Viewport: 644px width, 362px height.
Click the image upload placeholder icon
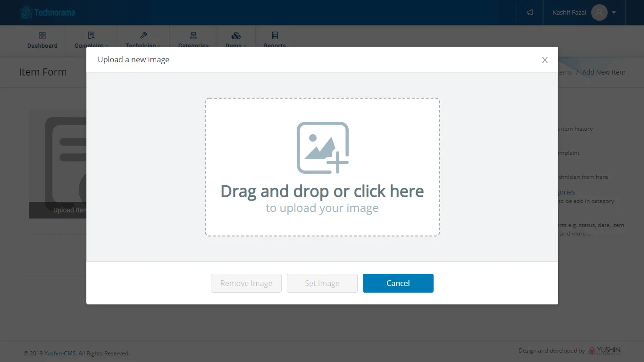tap(322, 148)
